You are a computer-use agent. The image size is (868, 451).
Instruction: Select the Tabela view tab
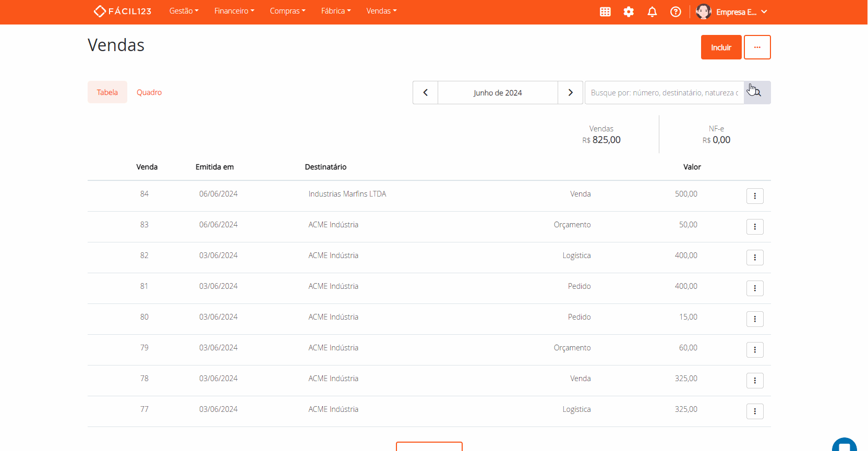(x=107, y=92)
